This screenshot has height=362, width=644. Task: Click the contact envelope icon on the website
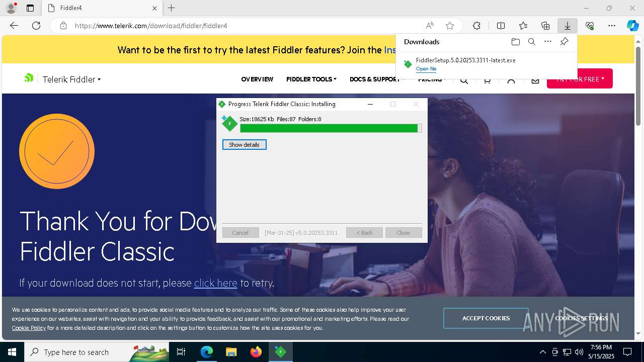pos(535,80)
